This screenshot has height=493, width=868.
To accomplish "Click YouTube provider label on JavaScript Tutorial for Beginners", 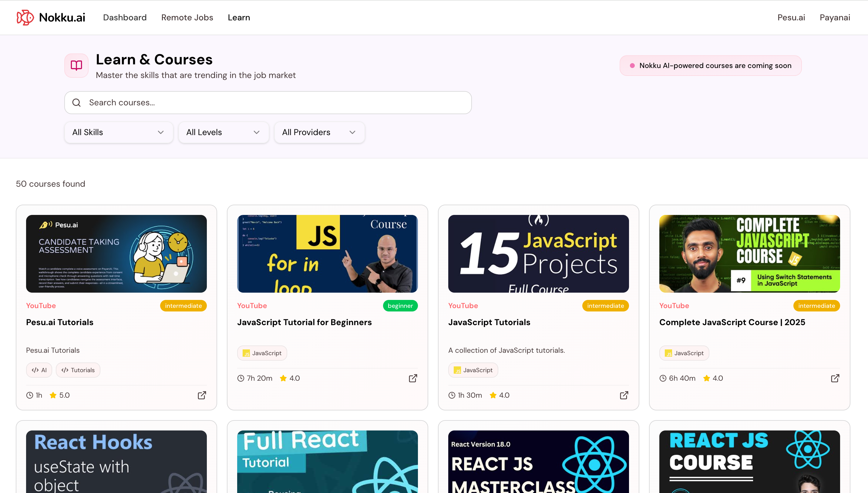I will point(252,306).
